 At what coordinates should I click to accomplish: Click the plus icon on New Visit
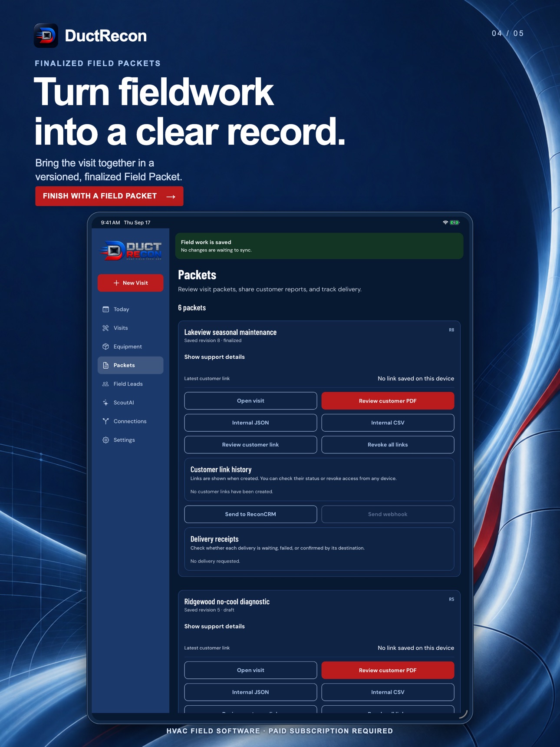coord(116,283)
